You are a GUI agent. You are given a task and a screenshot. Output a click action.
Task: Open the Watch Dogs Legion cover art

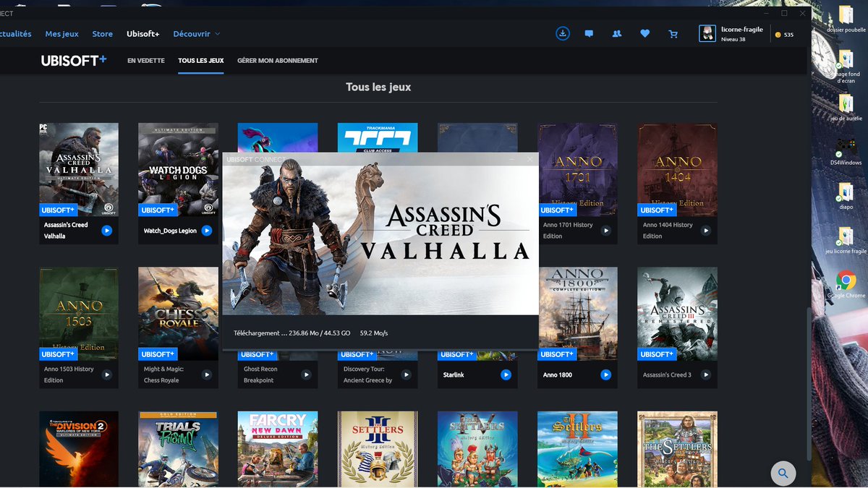[179, 170]
